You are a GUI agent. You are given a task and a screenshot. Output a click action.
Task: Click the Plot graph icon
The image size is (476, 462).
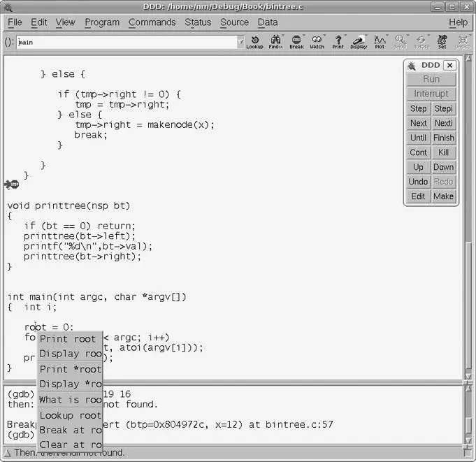pyautogui.click(x=380, y=42)
